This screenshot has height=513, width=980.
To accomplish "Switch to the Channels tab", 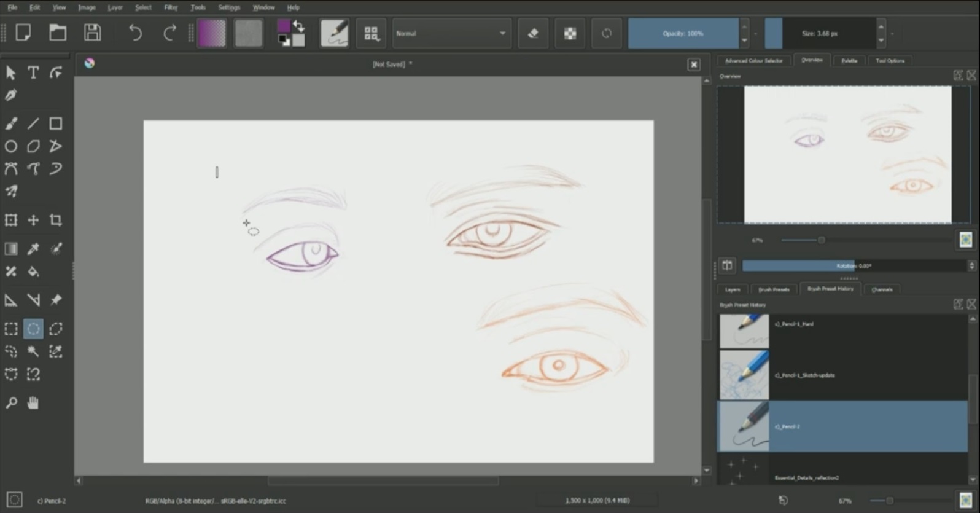I will [x=882, y=289].
